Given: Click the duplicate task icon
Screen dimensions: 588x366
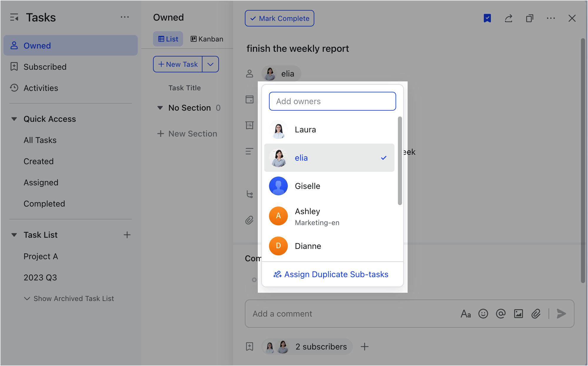Looking at the screenshot, I should click(x=530, y=18).
